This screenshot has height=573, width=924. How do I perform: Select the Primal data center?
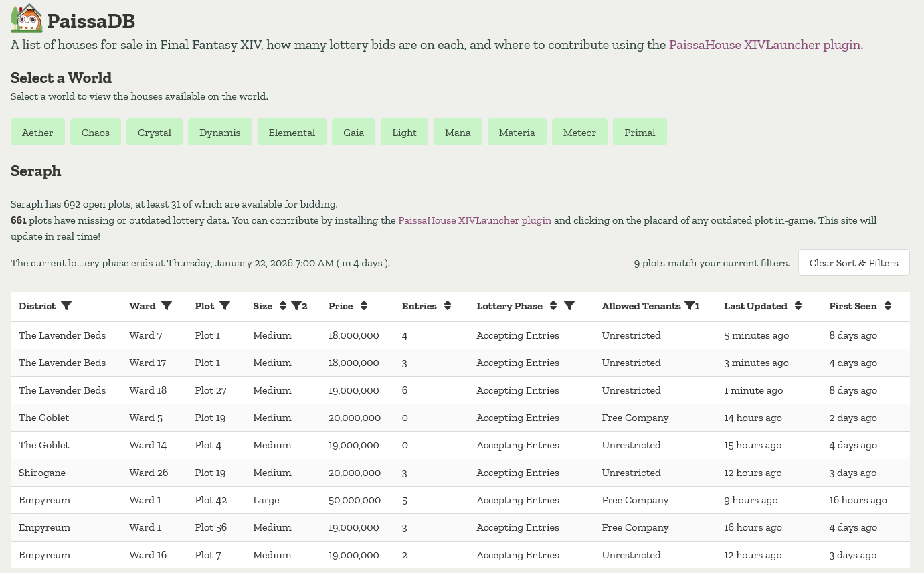pyautogui.click(x=640, y=133)
